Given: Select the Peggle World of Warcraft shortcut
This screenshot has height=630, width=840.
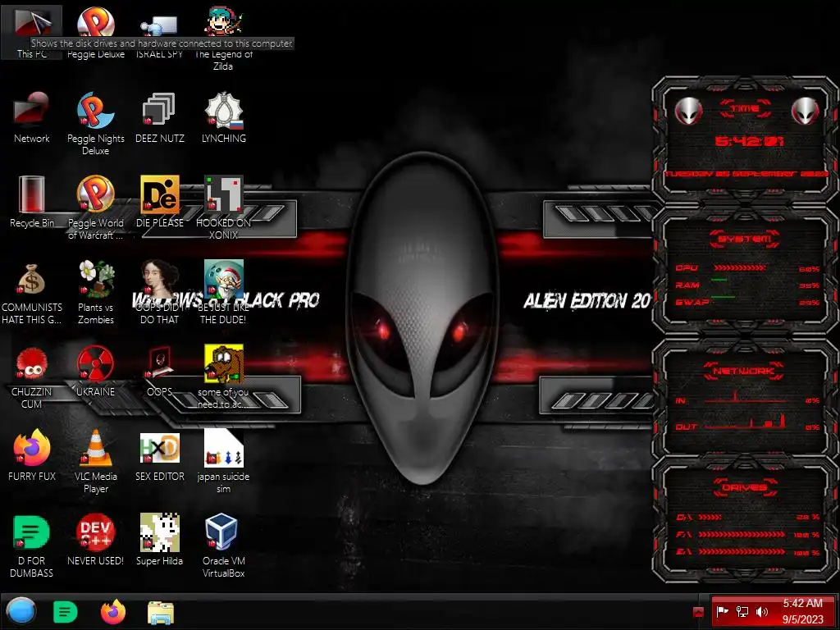Looking at the screenshot, I should (x=95, y=208).
